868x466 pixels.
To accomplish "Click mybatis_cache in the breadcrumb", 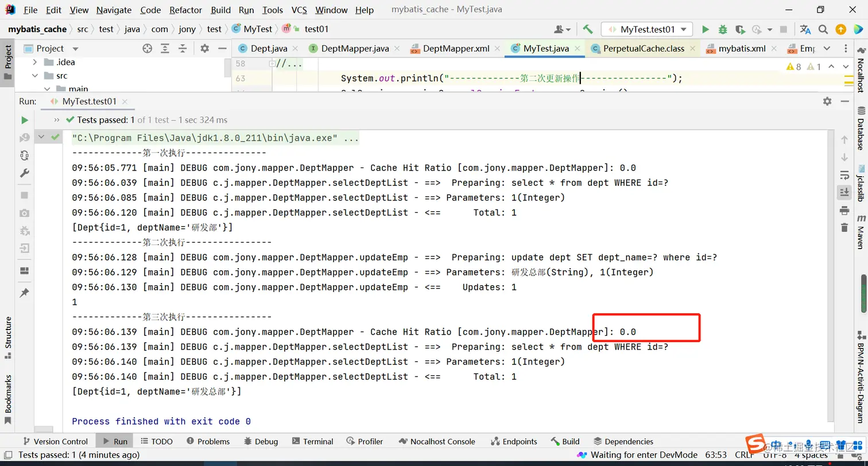I will click(37, 29).
